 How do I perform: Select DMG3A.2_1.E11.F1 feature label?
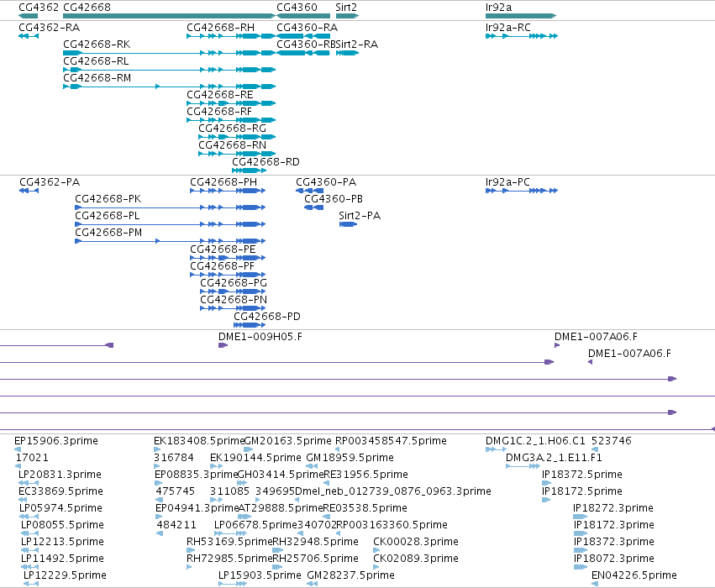click(554, 458)
